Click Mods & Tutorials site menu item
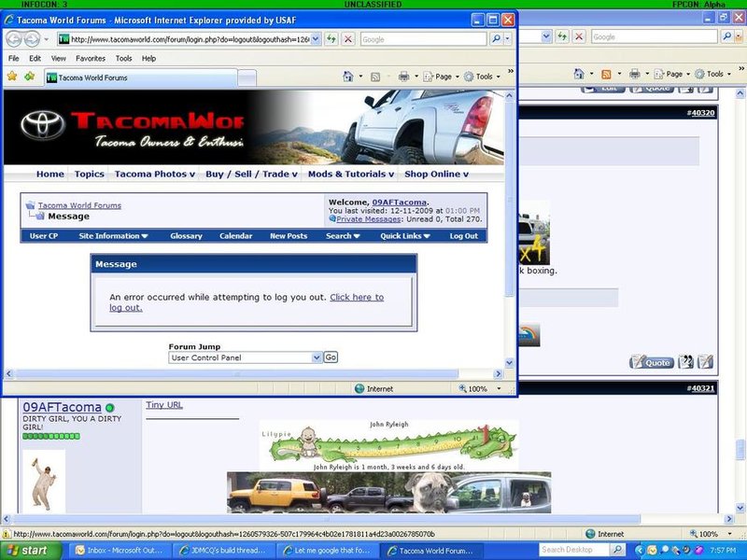The width and height of the screenshot is (747, 560). [351, 174]
